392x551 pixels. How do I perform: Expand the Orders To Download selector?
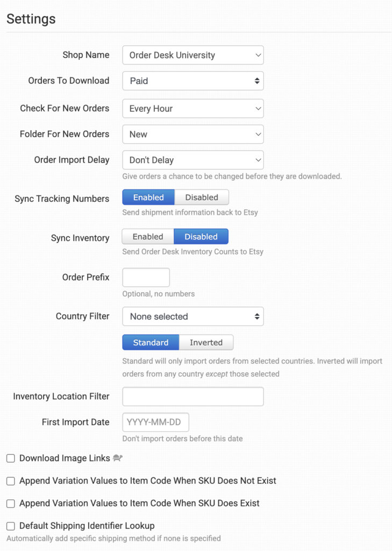click(193, 81)
